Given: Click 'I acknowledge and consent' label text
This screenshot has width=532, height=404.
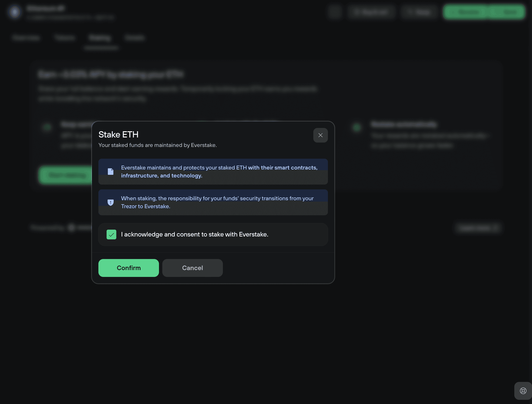Looking at the screenshot, I should point(195,234).
